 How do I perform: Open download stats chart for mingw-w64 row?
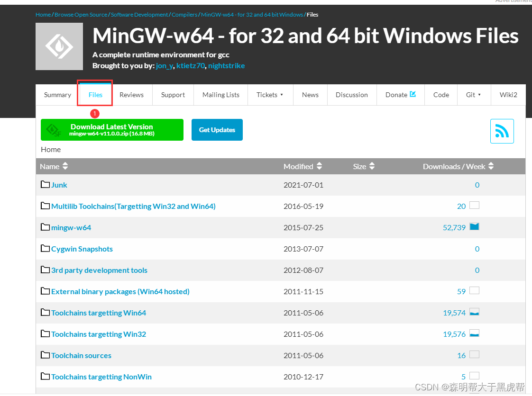tap(474, 226)
